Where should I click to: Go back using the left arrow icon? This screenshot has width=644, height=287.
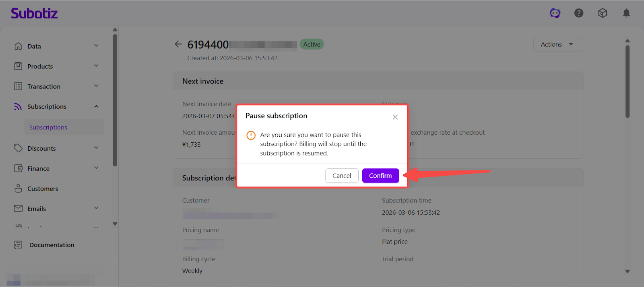coord(178,44)
